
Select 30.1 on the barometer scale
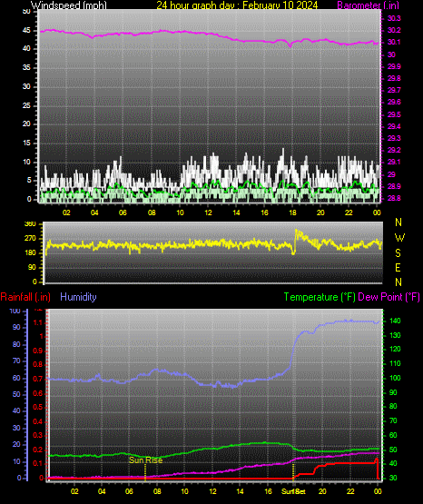pos(394,42)
